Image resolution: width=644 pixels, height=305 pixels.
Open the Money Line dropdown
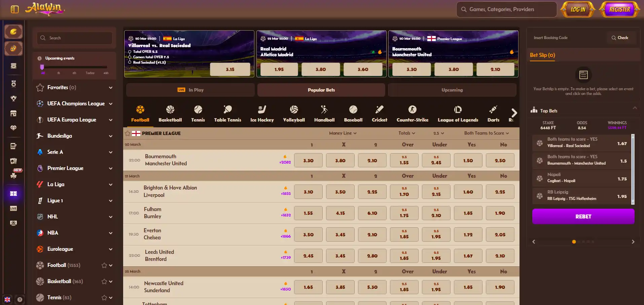click(x=343, y=133)
